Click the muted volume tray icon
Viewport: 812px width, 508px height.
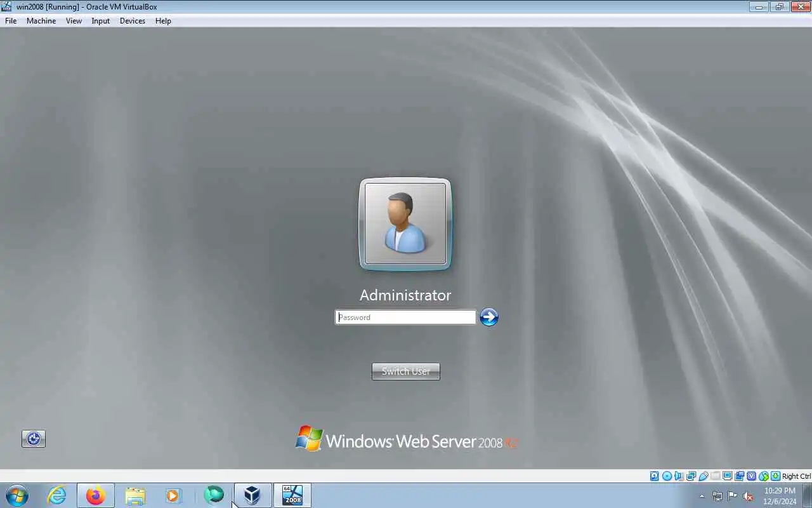(749, 496)
